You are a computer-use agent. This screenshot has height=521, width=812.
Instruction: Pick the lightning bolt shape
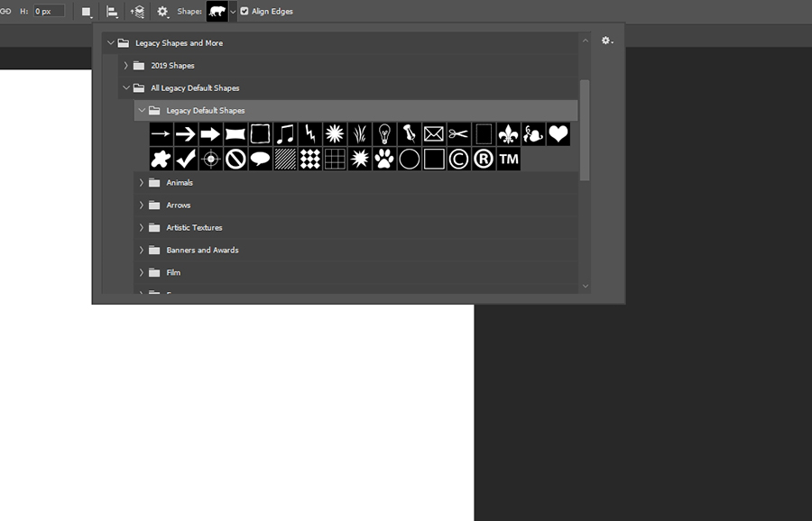pos(309,134)
